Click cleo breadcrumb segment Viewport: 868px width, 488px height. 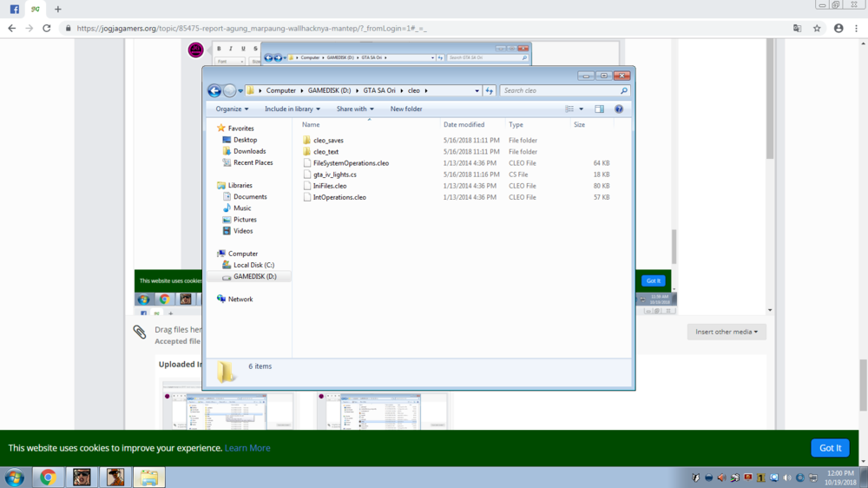(413, 90)
